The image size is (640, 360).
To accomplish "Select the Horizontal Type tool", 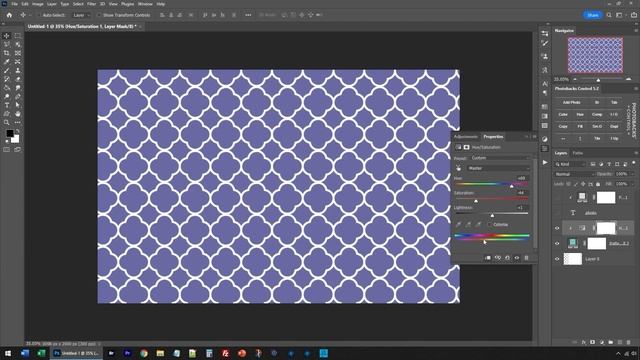I will point(7,105).
